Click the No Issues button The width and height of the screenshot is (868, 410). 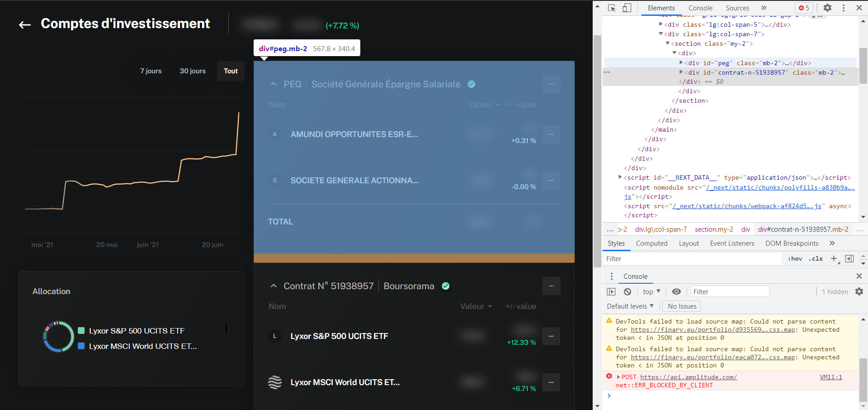click(x=682, y=306)
